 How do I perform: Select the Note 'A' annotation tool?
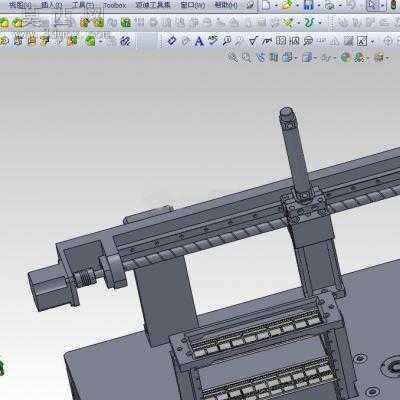(199, 41)
